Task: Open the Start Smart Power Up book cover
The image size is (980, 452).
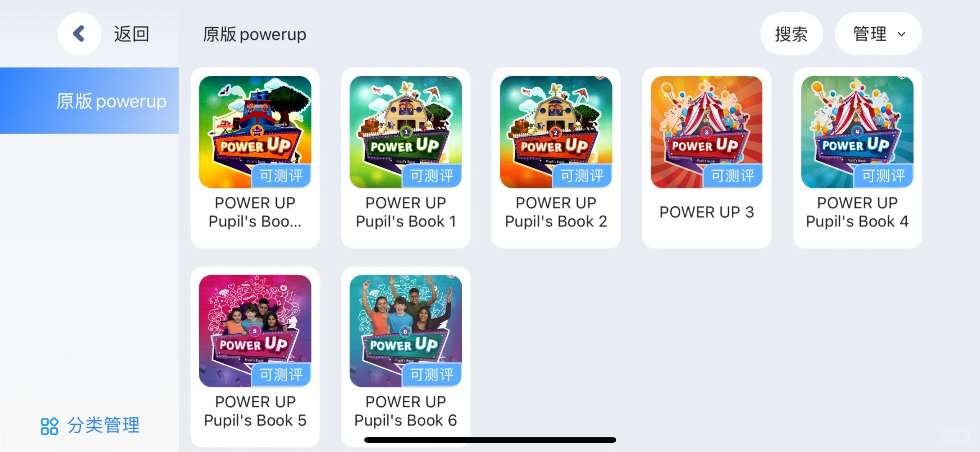Action: pos(255,132)
